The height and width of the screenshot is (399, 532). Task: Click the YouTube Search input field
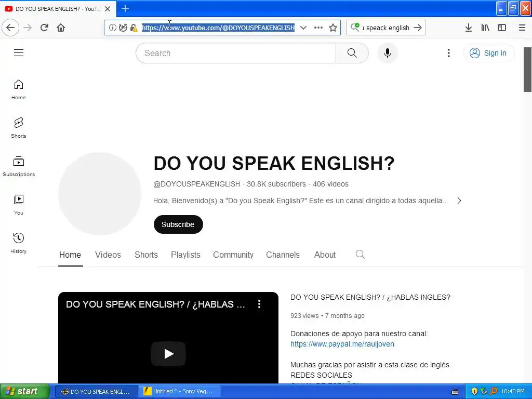coord(236,53)
